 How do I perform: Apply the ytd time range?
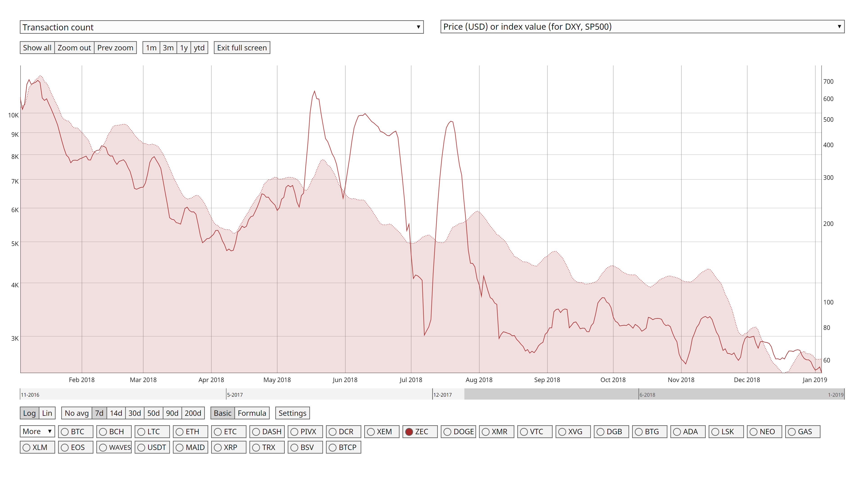point(199,47)
